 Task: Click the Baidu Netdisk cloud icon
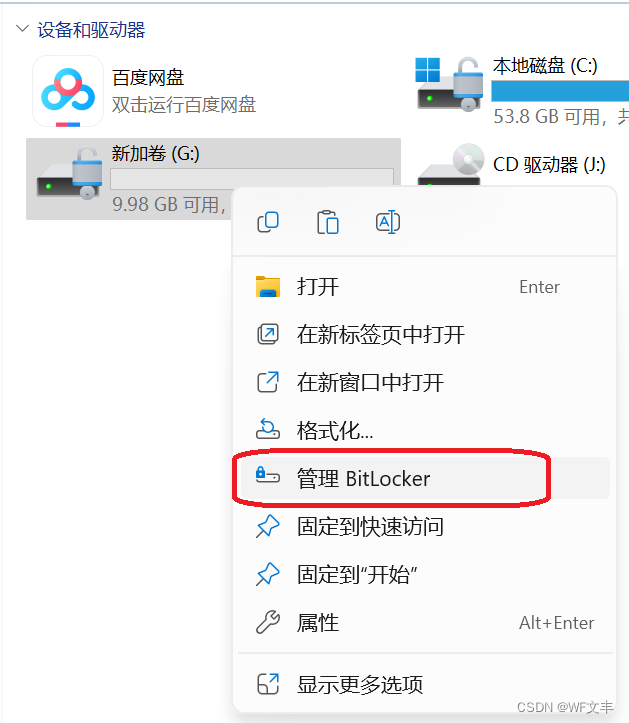68,91
